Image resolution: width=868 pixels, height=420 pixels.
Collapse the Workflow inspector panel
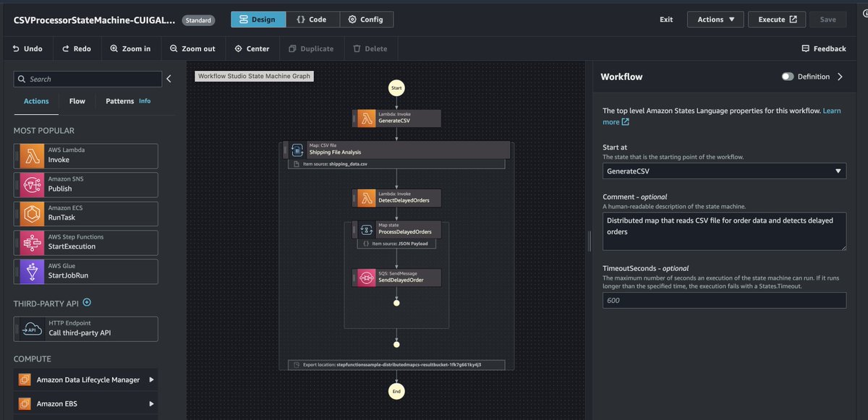tap(840, 77)
